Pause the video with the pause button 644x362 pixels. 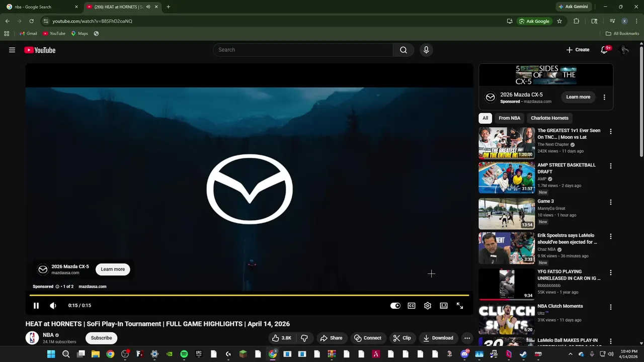click(x=36, y=306)
